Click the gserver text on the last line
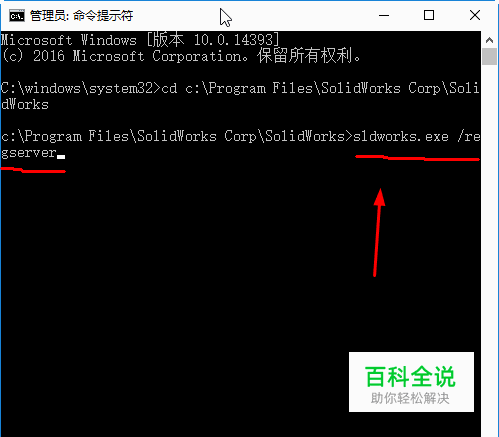 click(x=29, y=153)
